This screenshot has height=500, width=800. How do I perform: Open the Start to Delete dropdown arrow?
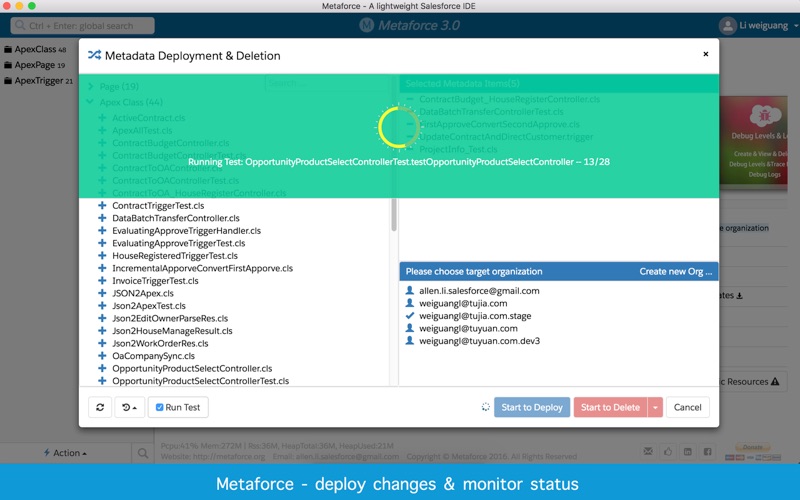click(655, 407)
